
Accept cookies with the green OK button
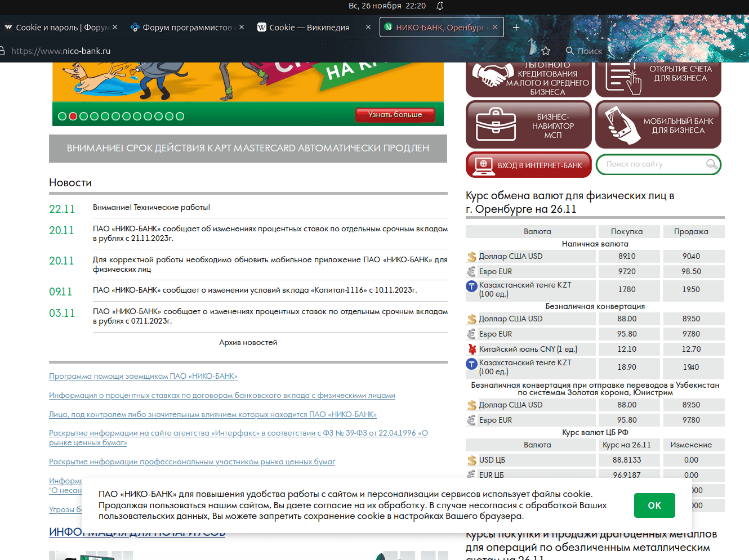(x=654, y=505)
